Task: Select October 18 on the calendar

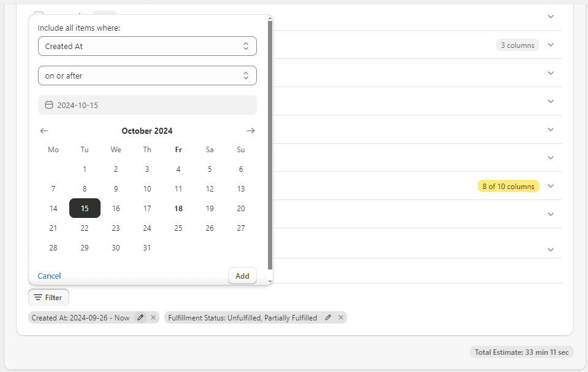Action: [178, 208]
